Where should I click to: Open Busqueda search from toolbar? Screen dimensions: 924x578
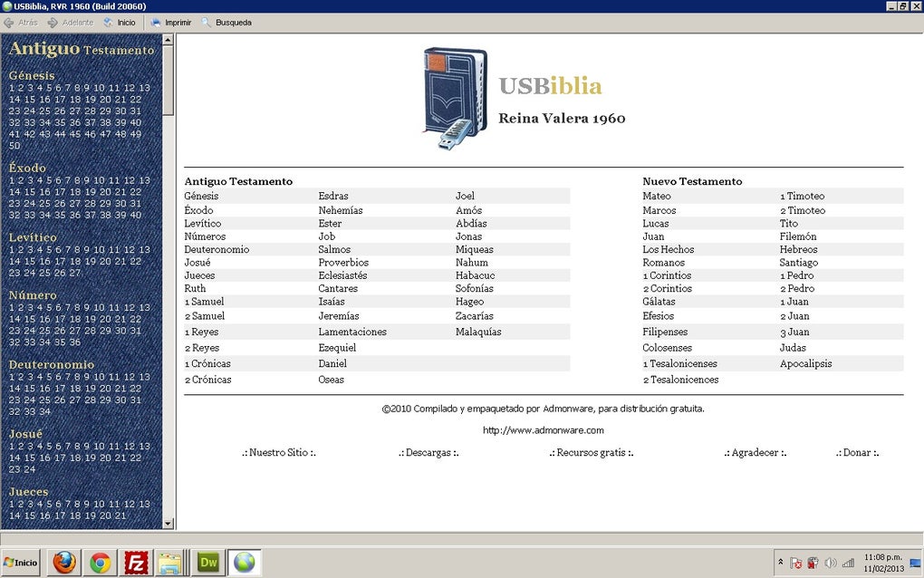click(226, 23)
